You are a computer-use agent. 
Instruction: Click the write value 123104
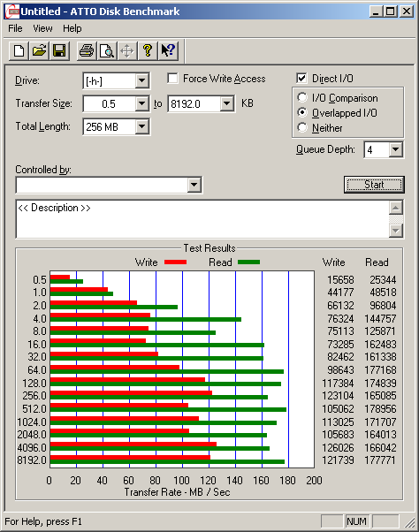(338, 396)
